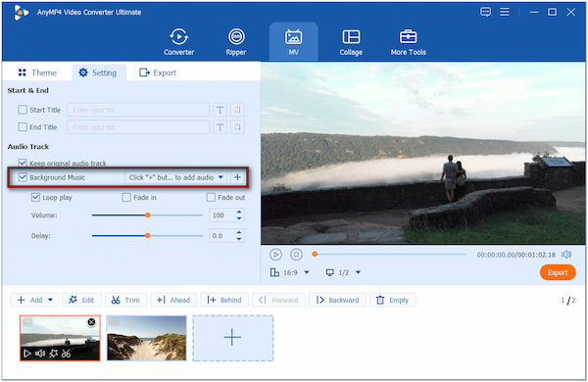
Task: Open More Tools toolbox
Action: pos(409,42)
